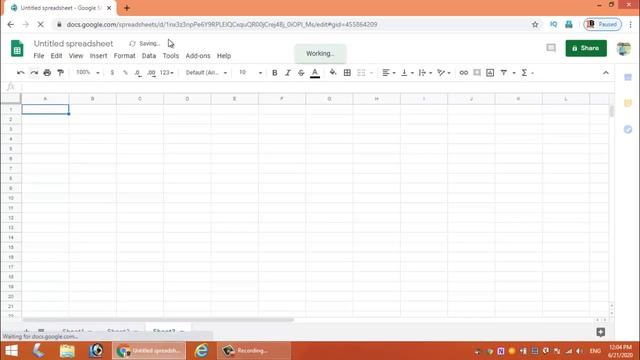Image resolution: width=640 pixels, height=360 pixels.
Task: Open the Edit menu
Action: click(56, 56)
